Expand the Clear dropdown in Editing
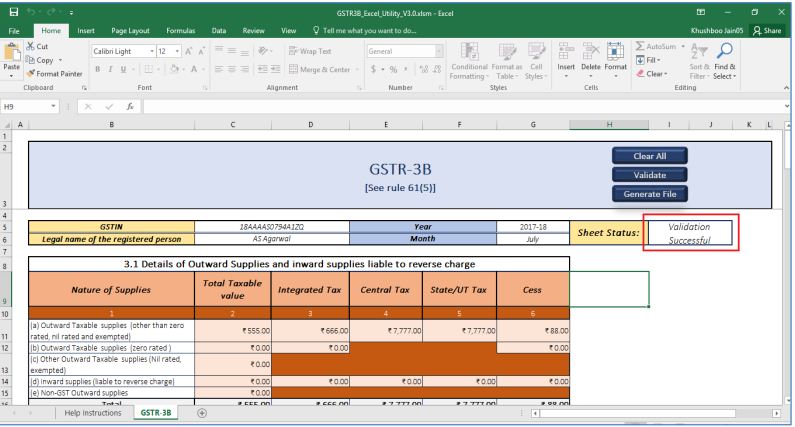 pos(665,74)
